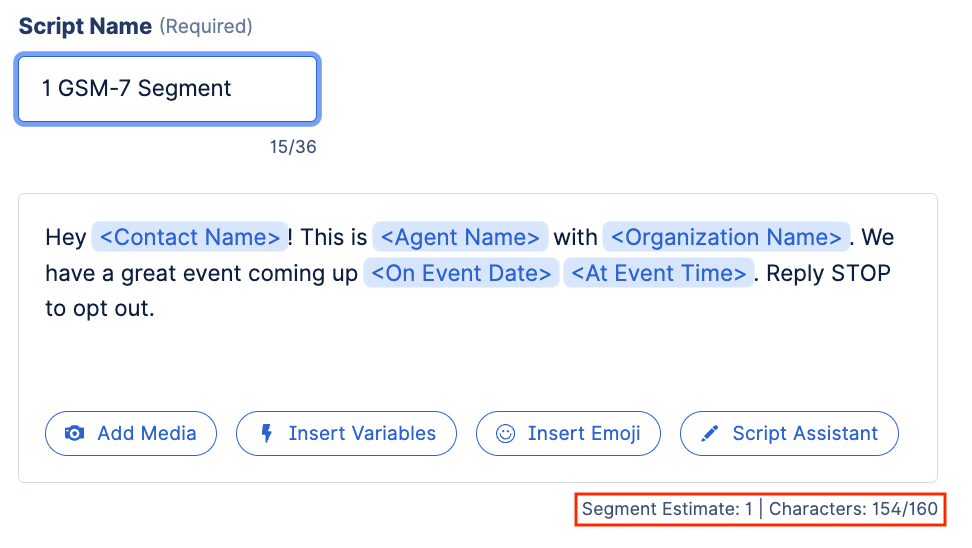Click the Characters 154/160 counter

coord(853,509)
